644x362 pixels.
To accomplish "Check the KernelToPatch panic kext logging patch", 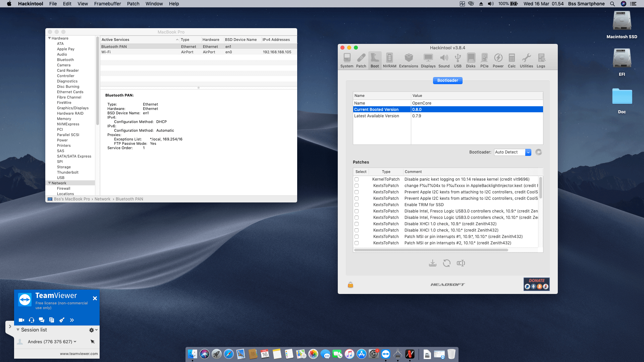I will [x=357, y=179].
